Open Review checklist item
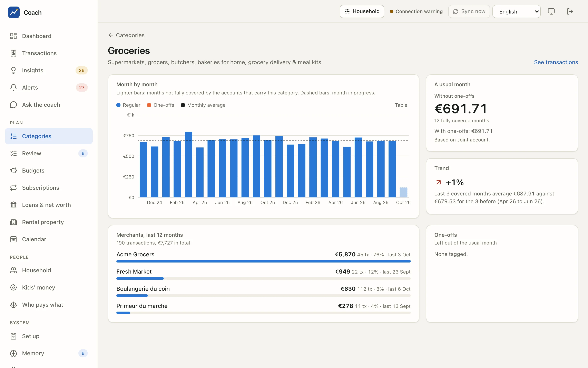Viewport: 588px width, 368px height. coord(49,153)
